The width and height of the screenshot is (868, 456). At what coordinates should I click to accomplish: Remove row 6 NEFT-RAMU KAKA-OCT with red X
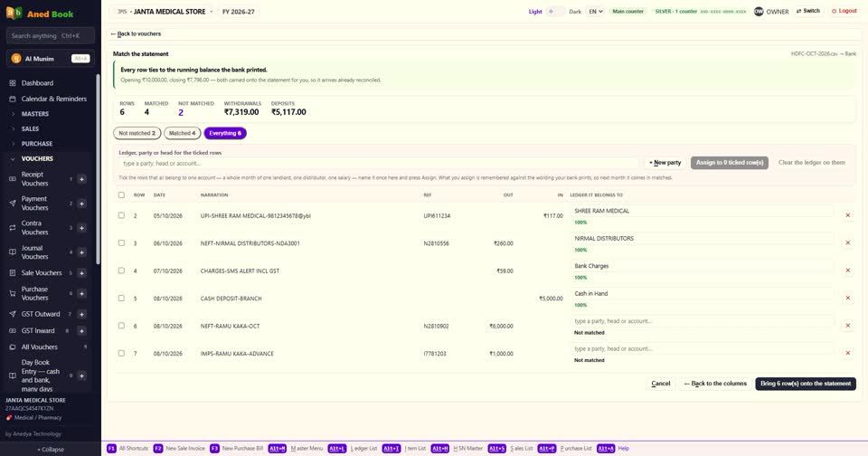pyautogui.click(x=847, y=325)
